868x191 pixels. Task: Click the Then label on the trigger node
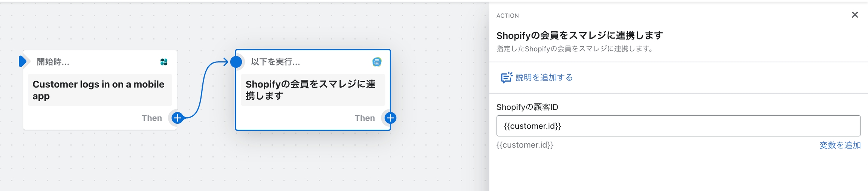click(152, 118)
